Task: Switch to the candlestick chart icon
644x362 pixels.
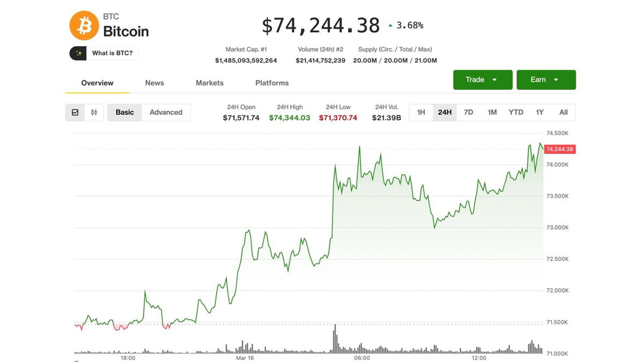Action: click(x=94, y=112)
